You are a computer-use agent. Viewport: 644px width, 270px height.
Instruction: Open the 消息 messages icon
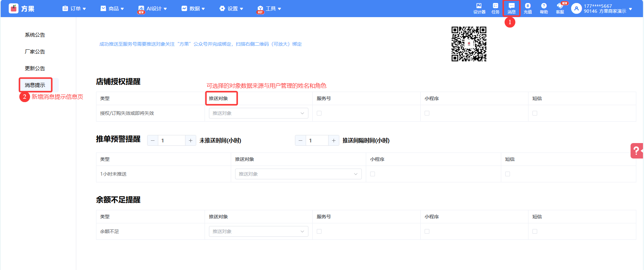point(511,8)
